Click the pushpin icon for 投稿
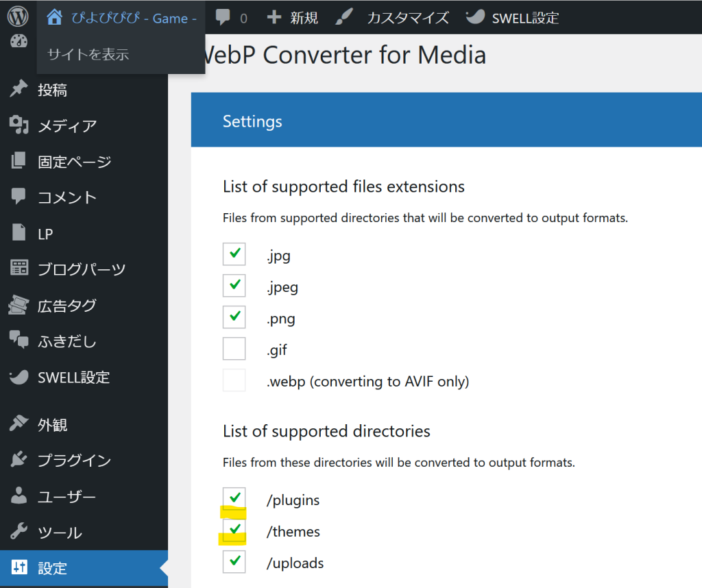This screenshot has width=702, height=588. 19,89
